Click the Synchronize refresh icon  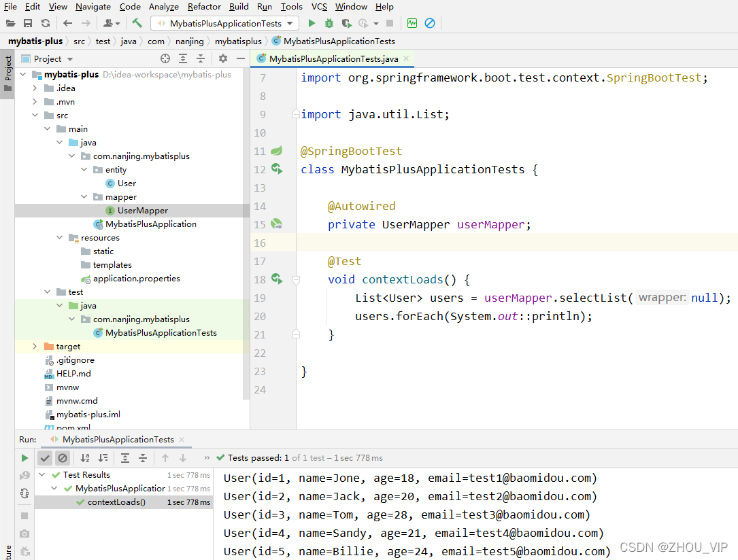point(45,23)
